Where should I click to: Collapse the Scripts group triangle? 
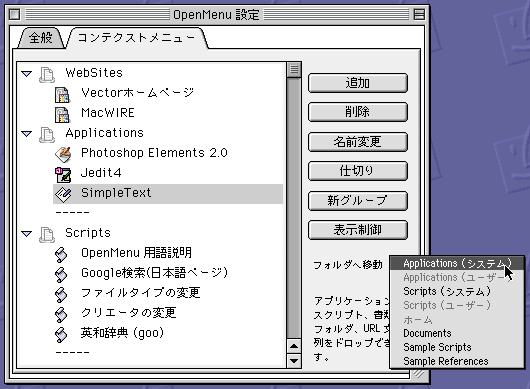26,234
